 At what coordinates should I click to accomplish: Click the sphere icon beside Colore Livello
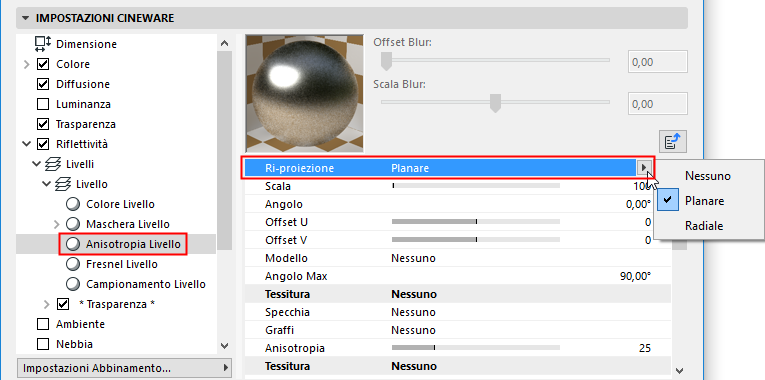[73, 204]
